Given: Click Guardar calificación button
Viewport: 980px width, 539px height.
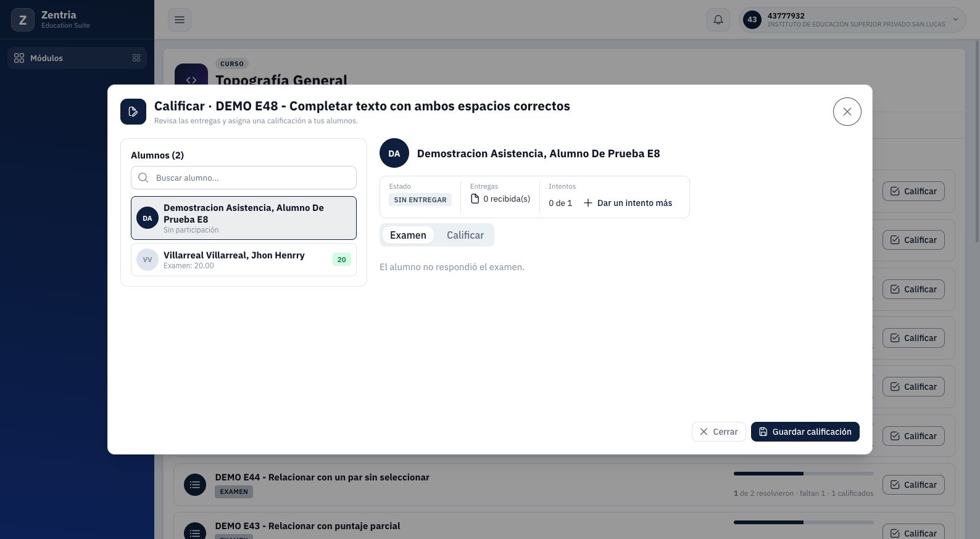Looking at the screenshot, I should 805,432.
